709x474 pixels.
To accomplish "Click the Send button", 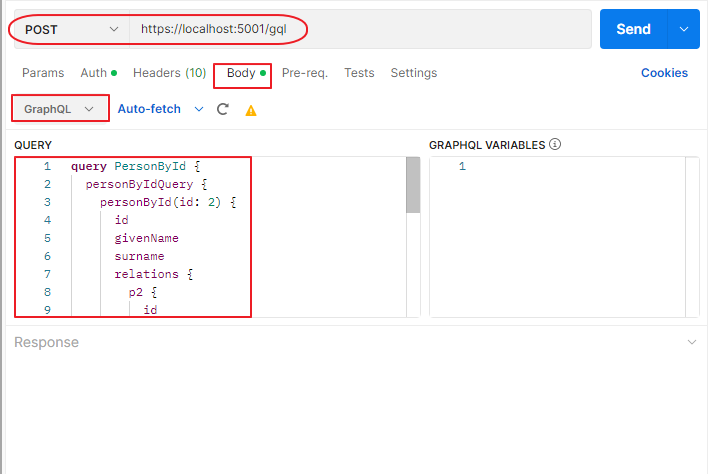I will [x=633, y=29].
